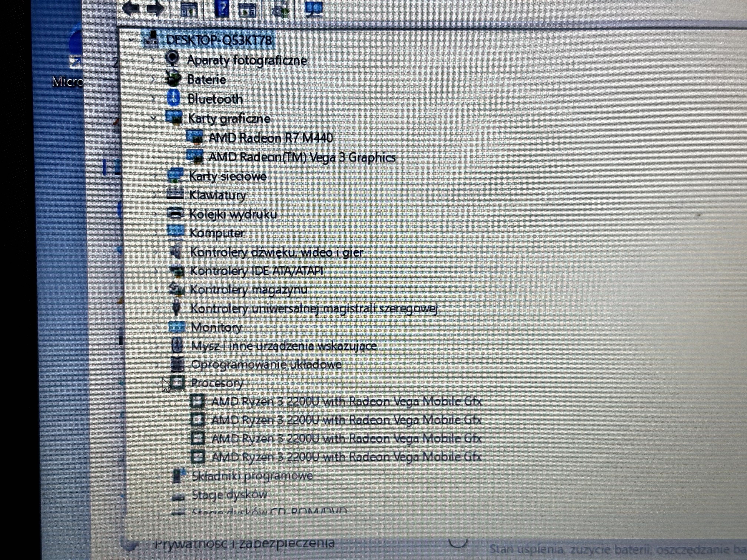Select AMD Radeon(TM) Vega 3 Graphics device
747x560 pixels.
tap(302, 157)
